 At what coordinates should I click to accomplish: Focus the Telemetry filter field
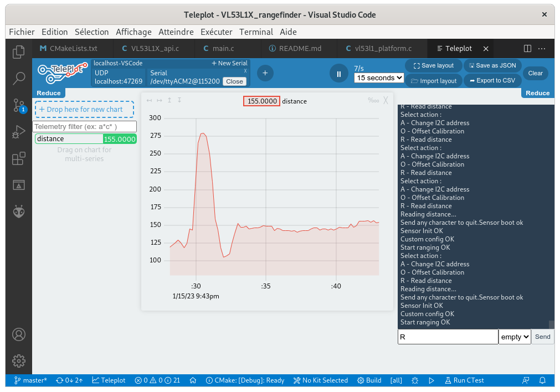point(85,127)
